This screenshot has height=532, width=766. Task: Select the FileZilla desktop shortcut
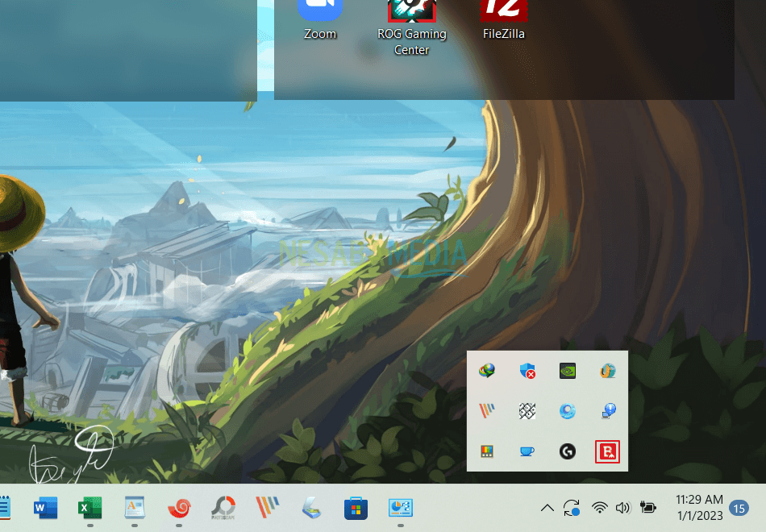point(504,19)
